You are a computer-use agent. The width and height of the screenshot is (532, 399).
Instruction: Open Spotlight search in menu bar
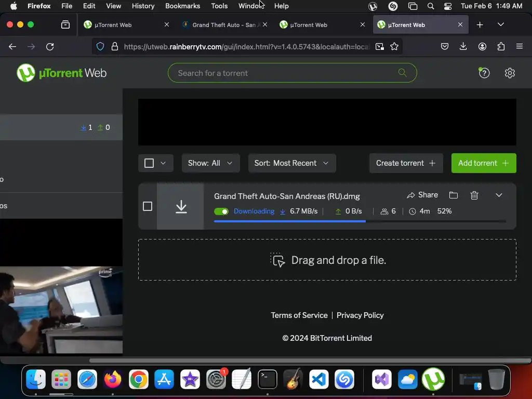click(x=431, y=6)
